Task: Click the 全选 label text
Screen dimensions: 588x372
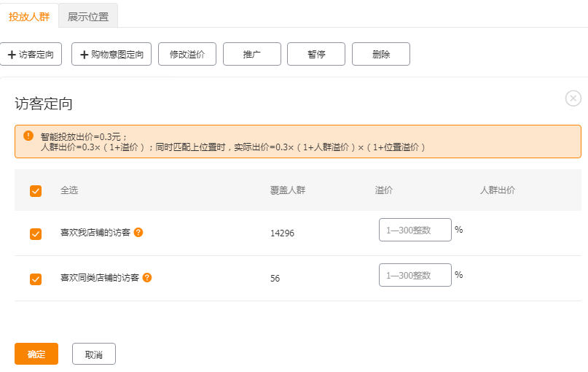Action: (x=69, y=190)
